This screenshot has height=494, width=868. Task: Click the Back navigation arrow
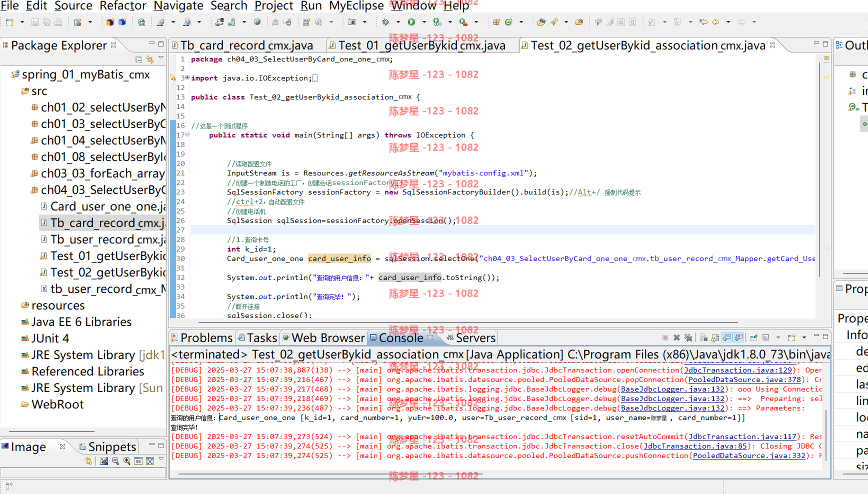click(x=715, y=22)
